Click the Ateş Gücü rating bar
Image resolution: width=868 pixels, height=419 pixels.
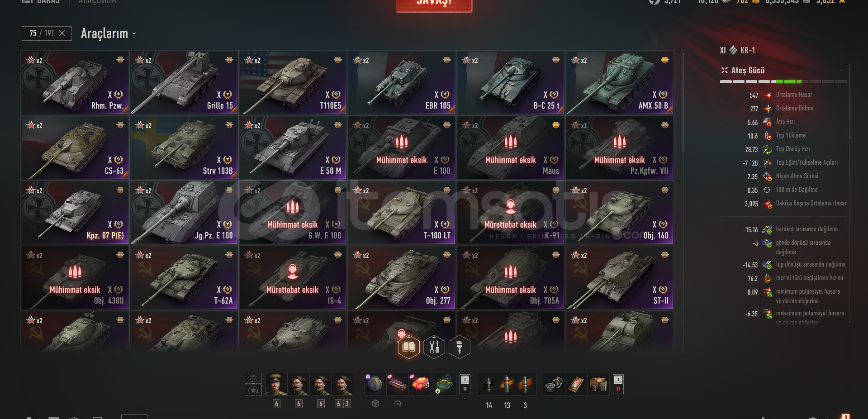783,82
